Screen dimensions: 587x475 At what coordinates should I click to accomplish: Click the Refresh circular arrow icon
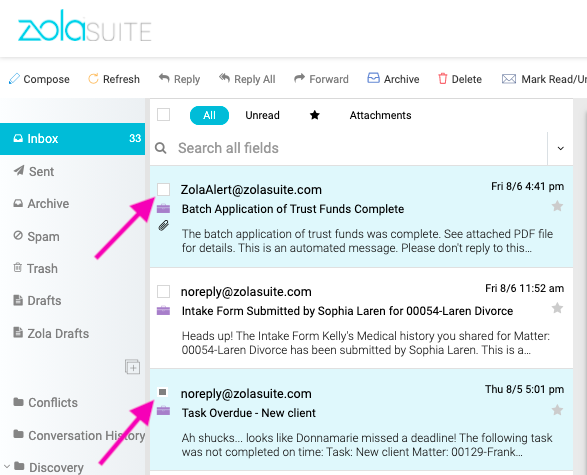click(93, 79)
